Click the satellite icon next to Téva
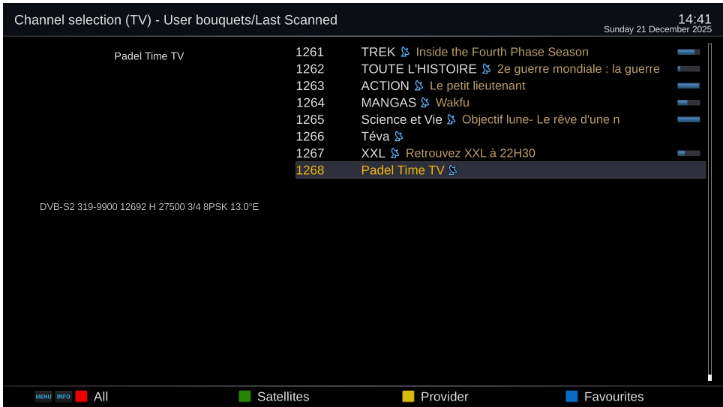The width and height of the screenshot is (723, 407). click(x=399, y=137)
